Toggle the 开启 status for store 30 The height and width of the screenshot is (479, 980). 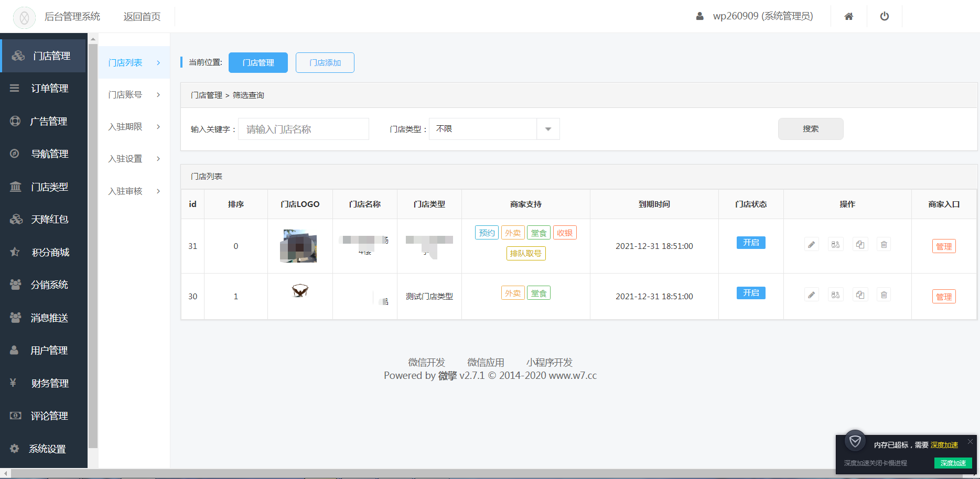pos(751,293)
